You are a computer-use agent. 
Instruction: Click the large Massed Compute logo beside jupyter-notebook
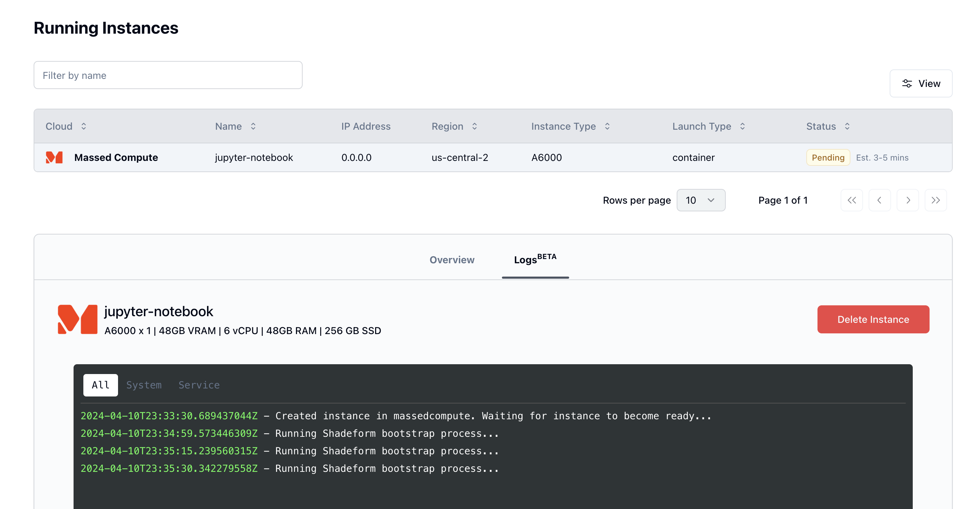(78, 319)
